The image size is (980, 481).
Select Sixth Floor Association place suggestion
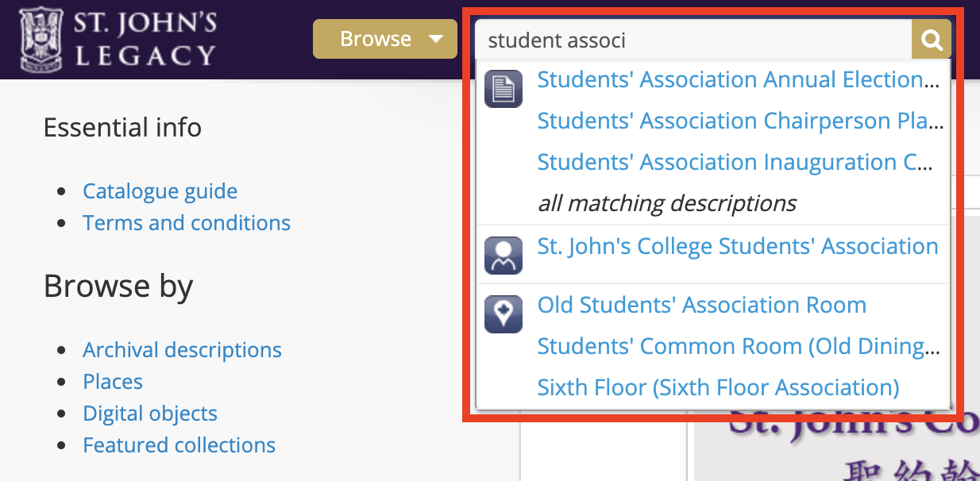718,388
